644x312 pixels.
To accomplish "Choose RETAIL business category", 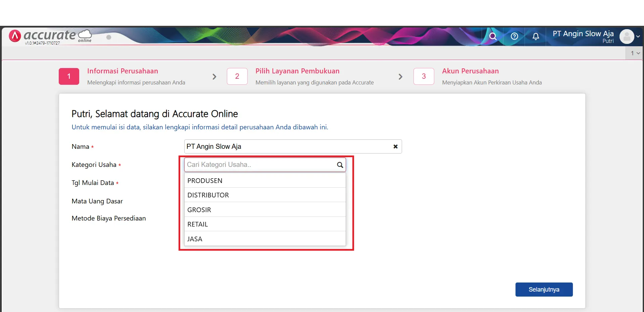I will [265, 224].
